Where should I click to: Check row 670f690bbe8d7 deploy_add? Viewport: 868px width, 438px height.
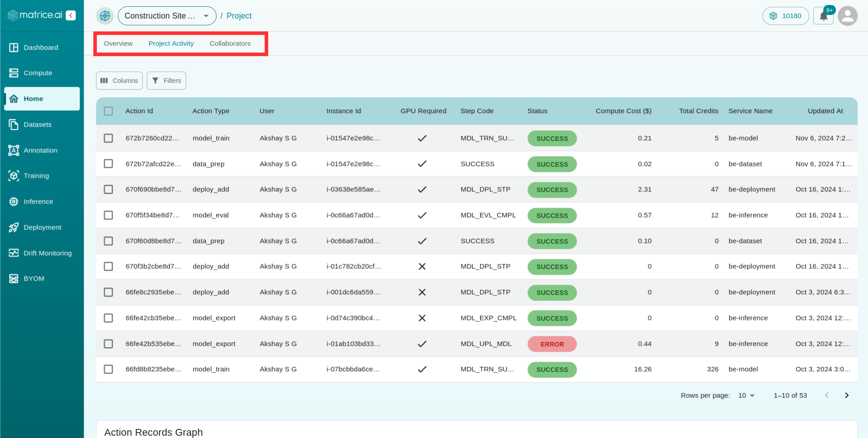point(108,189)
